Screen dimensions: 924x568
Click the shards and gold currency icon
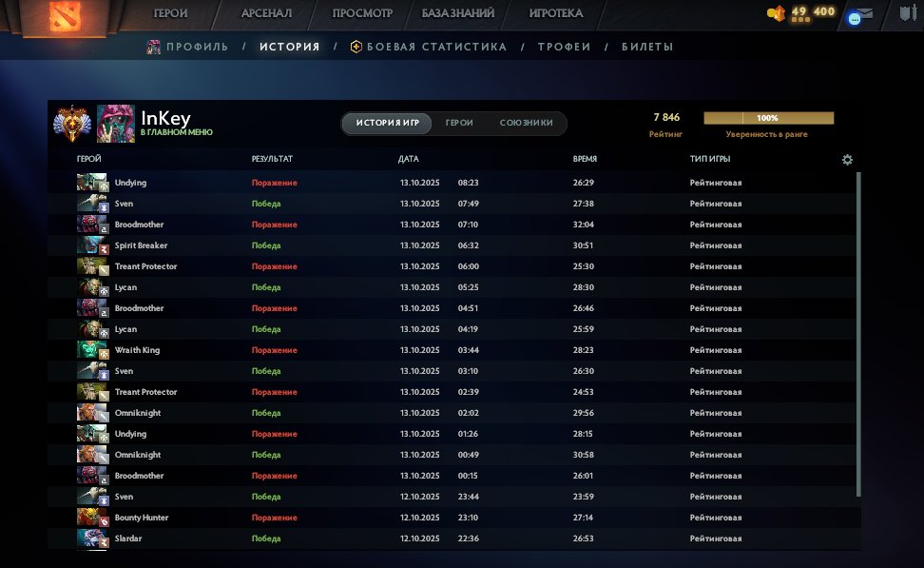coord(777,13)
